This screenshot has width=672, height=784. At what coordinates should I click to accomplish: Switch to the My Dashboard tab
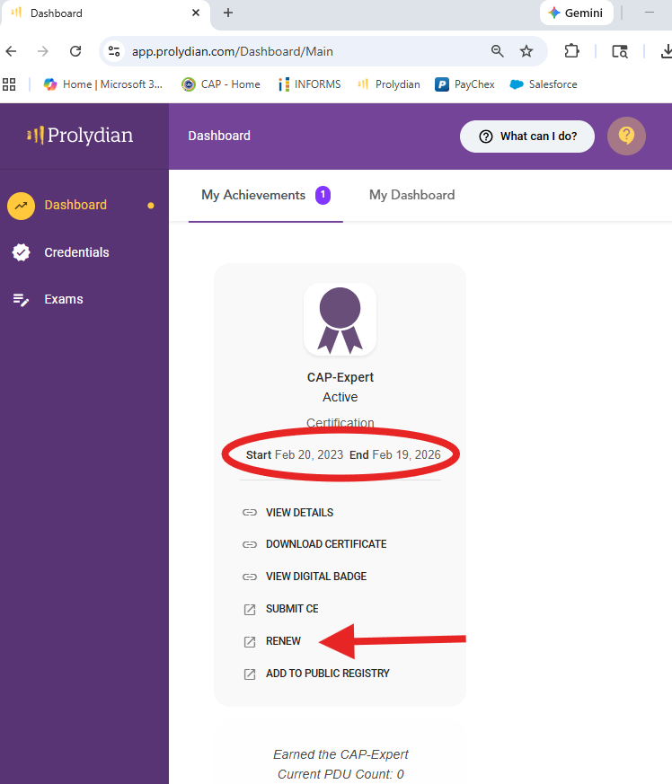click(411, 195)
